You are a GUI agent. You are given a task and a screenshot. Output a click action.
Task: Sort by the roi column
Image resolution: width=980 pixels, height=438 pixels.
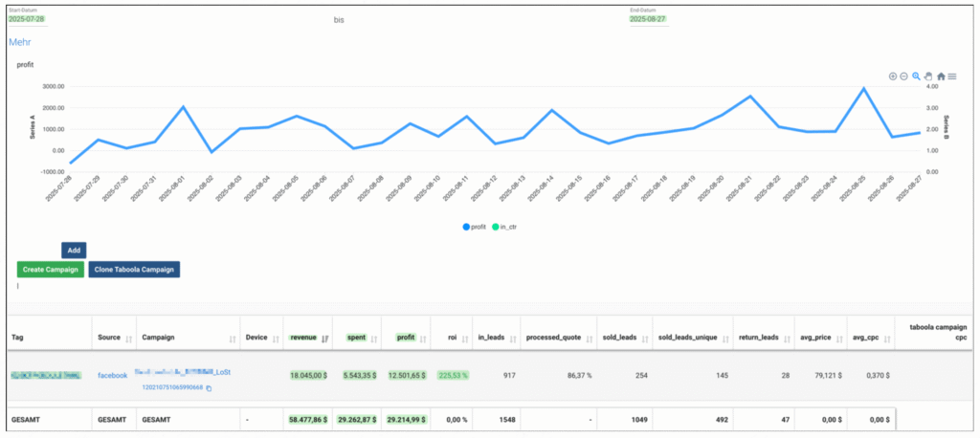(451, 338)
